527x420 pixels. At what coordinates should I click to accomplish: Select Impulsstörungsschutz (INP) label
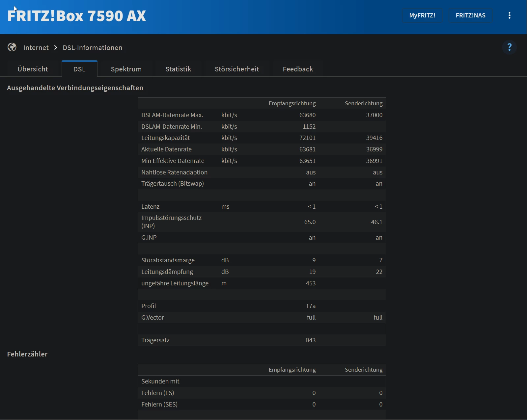click(171, 222)
